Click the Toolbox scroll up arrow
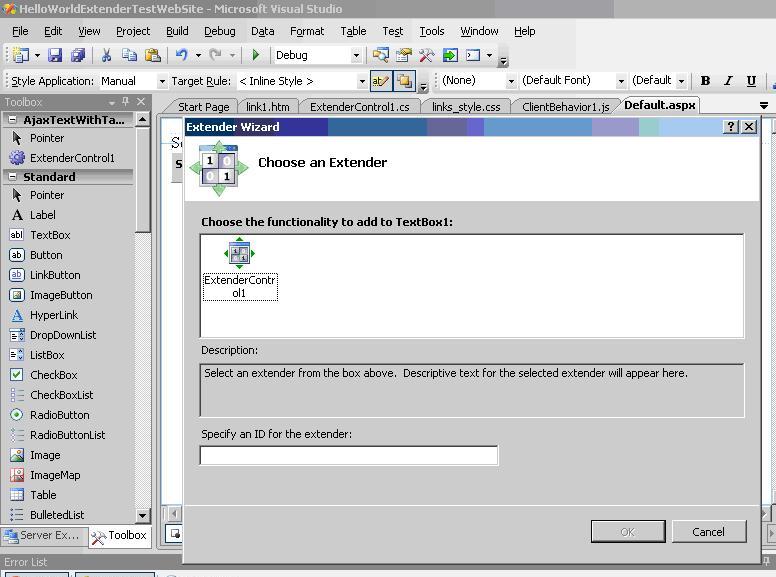This screenshot has width=776, height=577. click(x=143, y=119)
